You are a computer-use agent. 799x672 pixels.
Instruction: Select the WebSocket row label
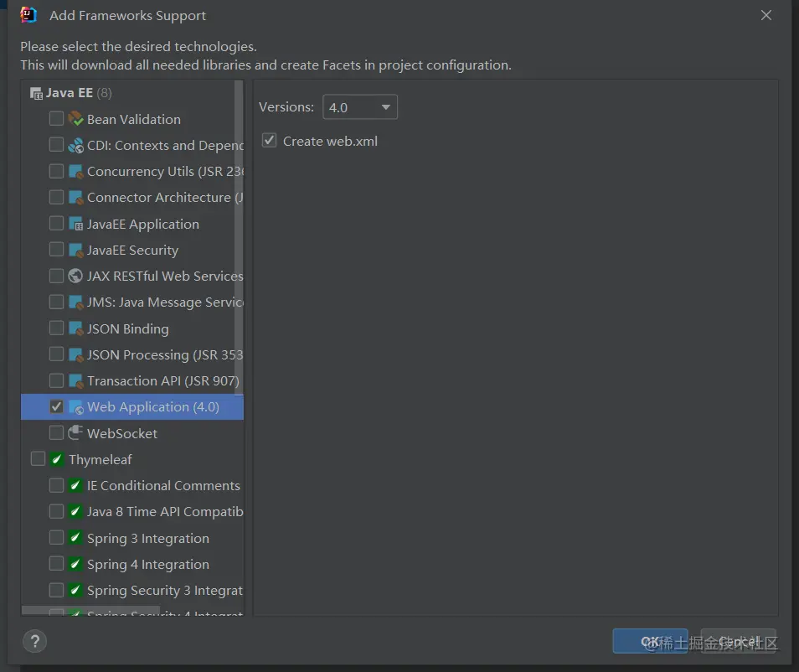click(x=122, y=433)
